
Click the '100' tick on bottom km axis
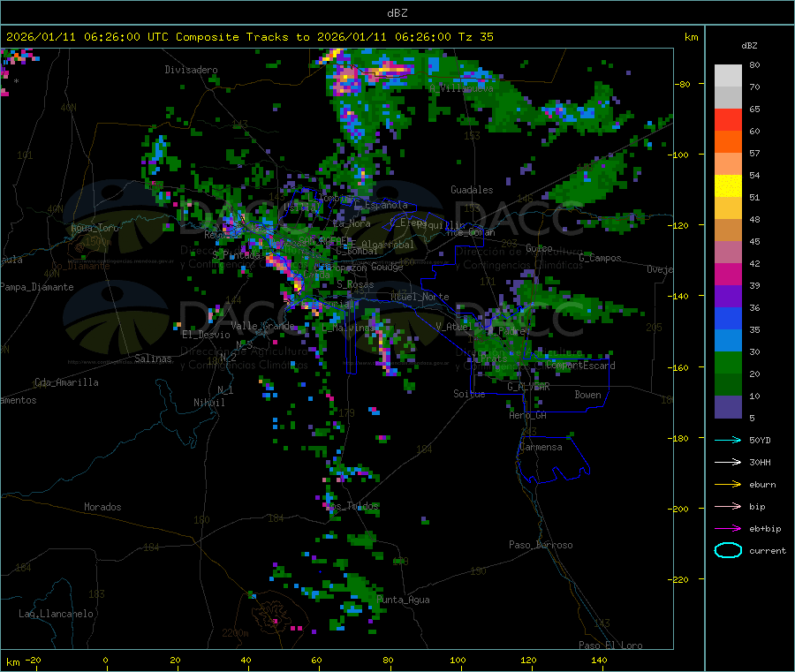coord(458,660)
